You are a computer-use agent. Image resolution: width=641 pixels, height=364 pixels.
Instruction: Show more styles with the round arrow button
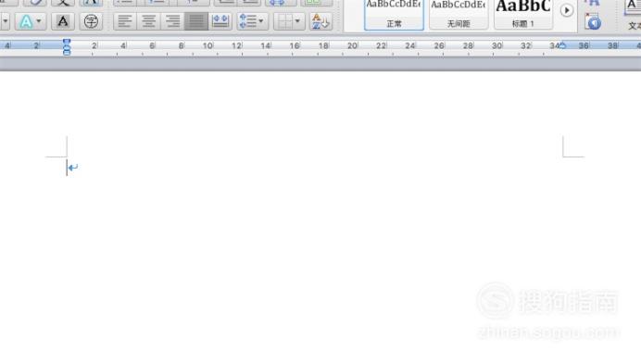coord(567,10)
